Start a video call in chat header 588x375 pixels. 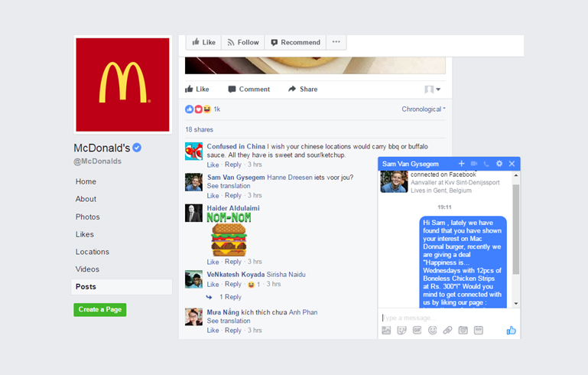[474, 164]
